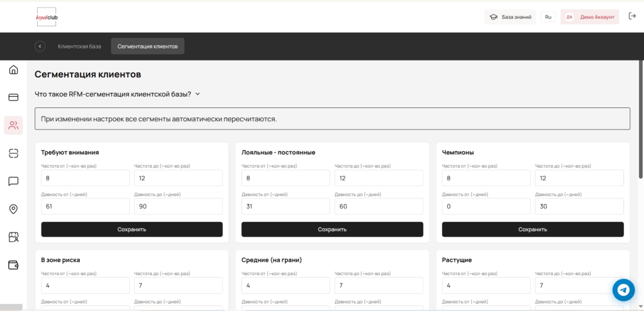Switch to the Клиентская база tab
This screenshot has height=311, width=644.
[79, 46]
